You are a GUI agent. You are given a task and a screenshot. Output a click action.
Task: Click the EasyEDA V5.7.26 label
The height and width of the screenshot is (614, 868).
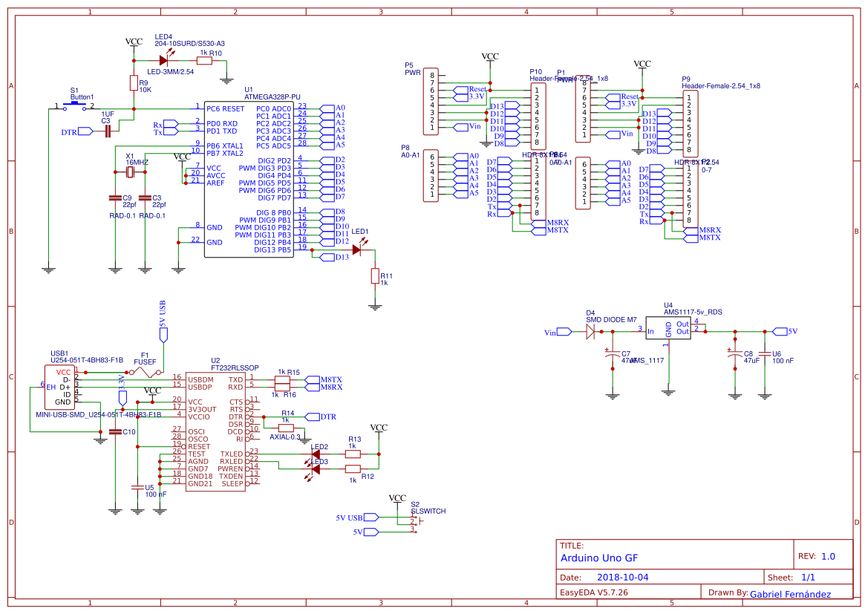coord(594,592)
